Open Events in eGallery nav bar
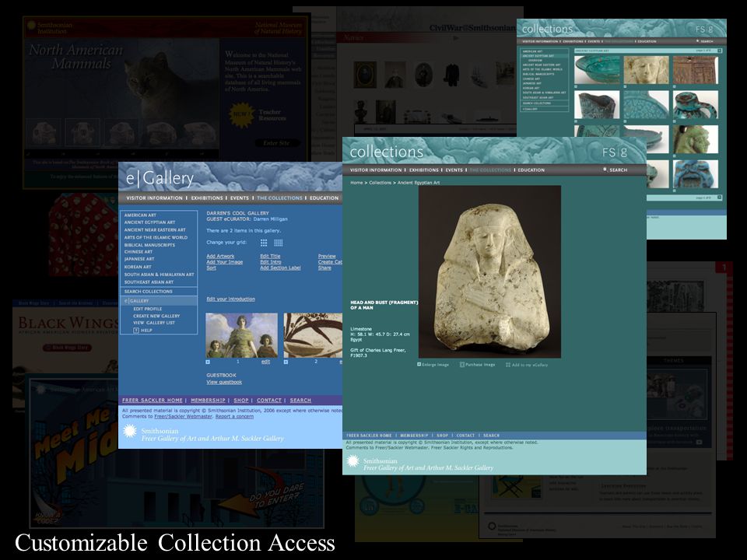 240,198
